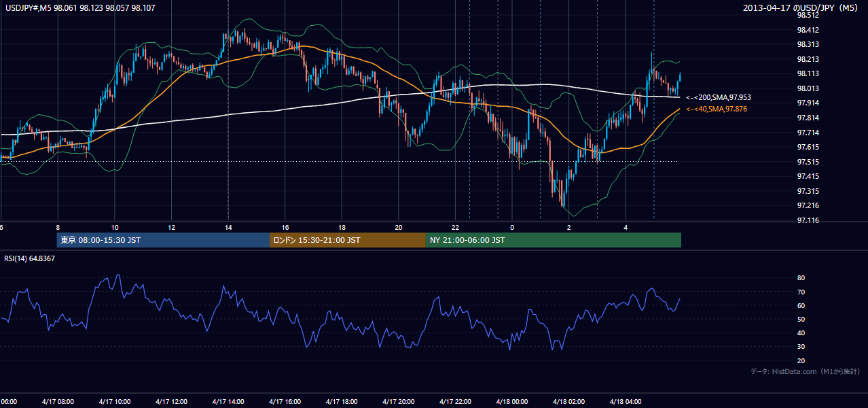Click hour label 14 under price chart
Image resolution: width=868 pixels, height=408 pixels.
click(228, 228)
